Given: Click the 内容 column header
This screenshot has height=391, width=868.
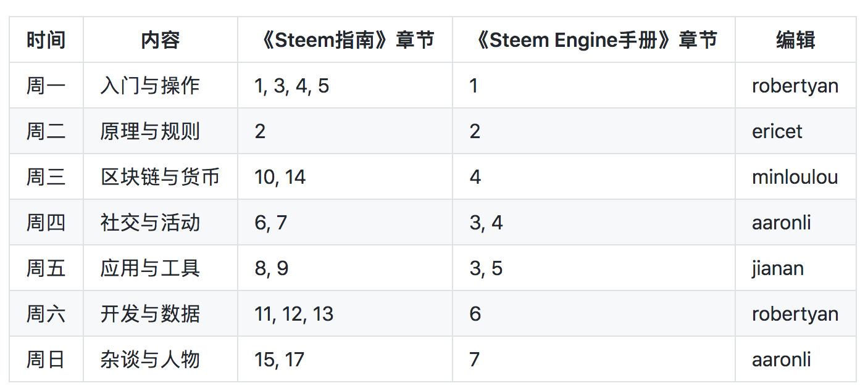Looking at the screenshot, I should tap(160, 41).
